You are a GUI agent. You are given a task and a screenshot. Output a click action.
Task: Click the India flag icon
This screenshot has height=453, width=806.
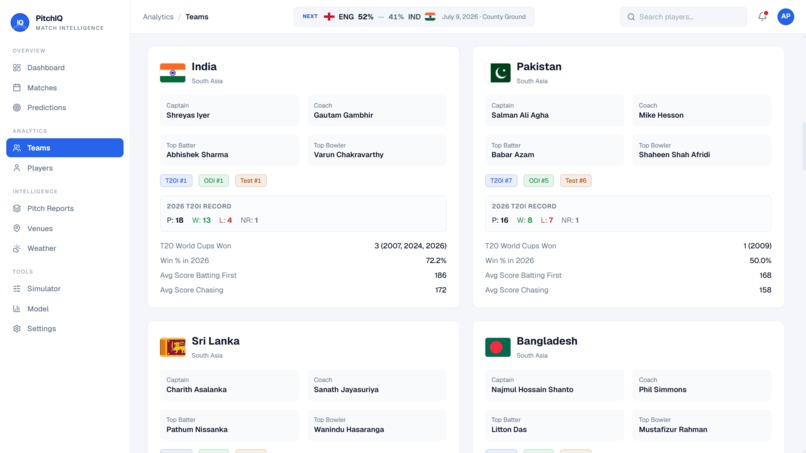pyautogui.click(x=173, y=73)
